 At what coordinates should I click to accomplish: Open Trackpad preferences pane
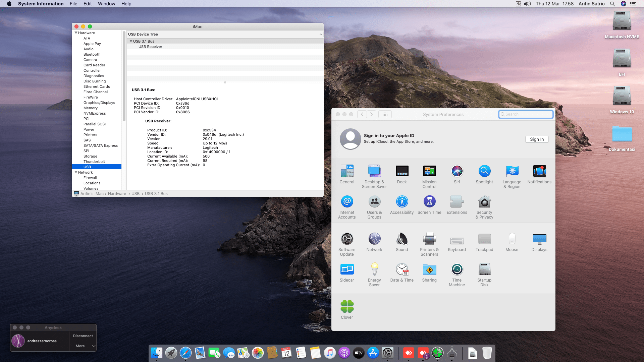(484, 242)
